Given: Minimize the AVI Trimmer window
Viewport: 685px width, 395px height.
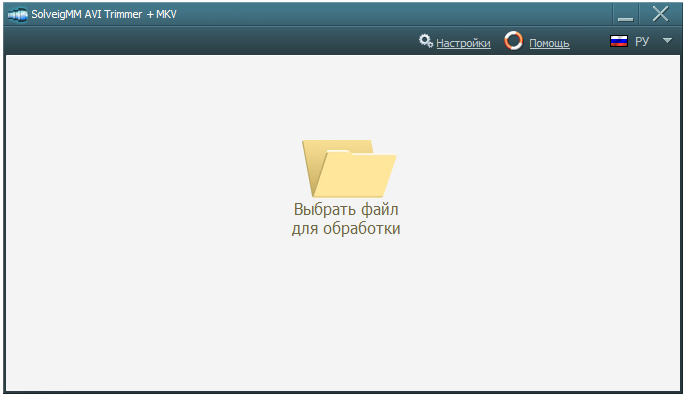Looking at the screenshot, I should coord(626,14).
